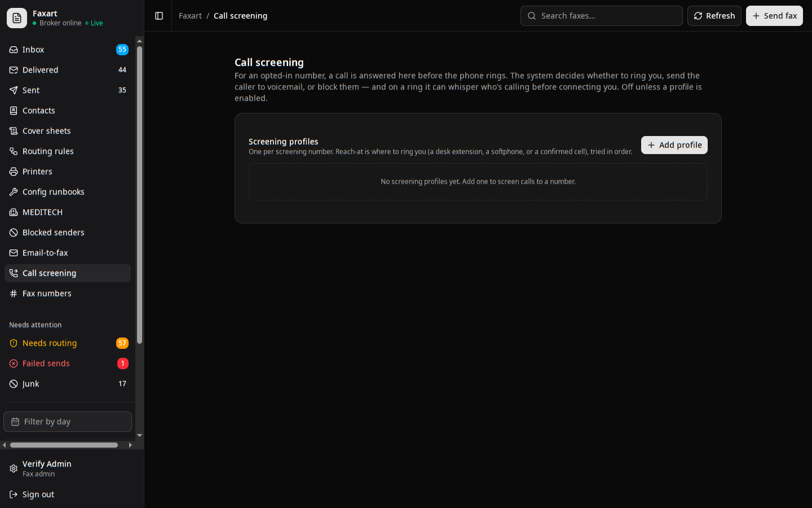Screen dimensions: 812x508
Task: Click the Blocked senders ban icon
Action: click(x=14, y=233)
